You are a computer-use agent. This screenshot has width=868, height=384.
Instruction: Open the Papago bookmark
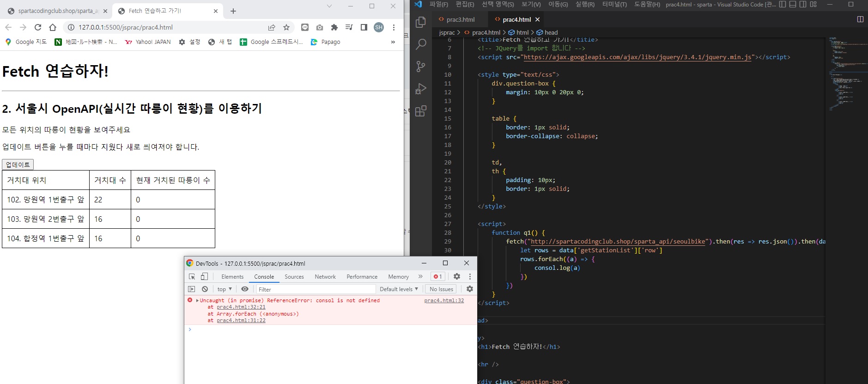coord(326,42)
